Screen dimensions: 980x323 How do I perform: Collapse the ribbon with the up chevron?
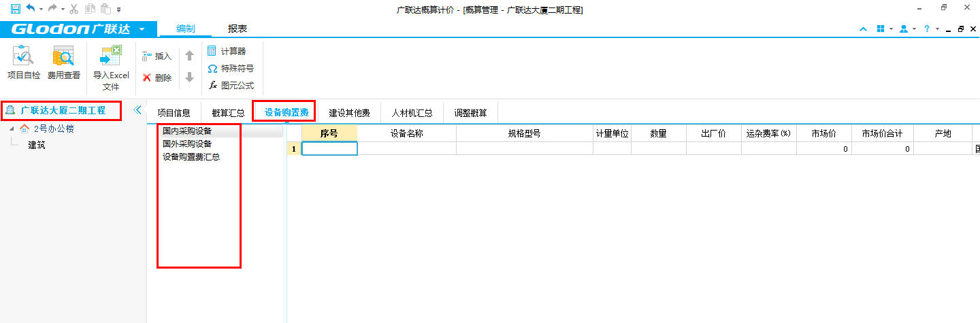point(864,29)
